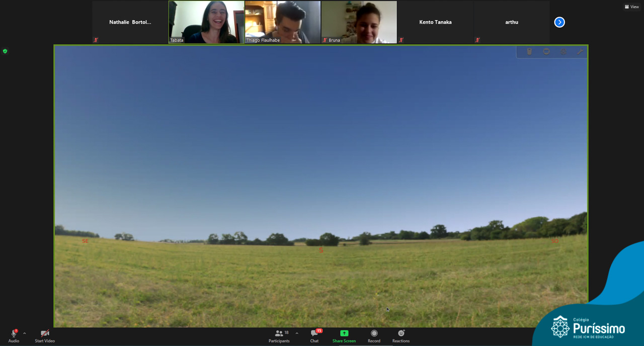Select Thiago Flaulhabe's video thumbnail
The width and height of the screenshot is (644, 346).
(283, 22)
